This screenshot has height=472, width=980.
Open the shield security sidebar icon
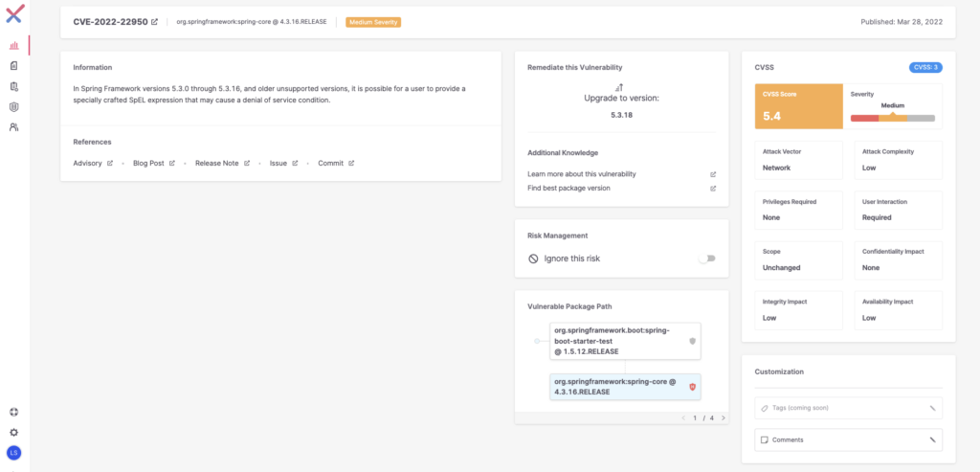14,107
